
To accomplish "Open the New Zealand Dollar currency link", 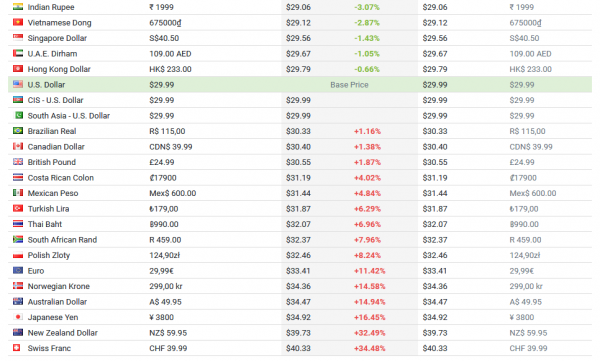I will click(62, 333).
